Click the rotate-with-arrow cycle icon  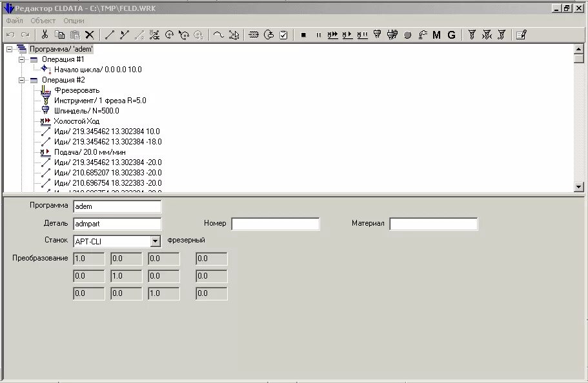[269, 35]
